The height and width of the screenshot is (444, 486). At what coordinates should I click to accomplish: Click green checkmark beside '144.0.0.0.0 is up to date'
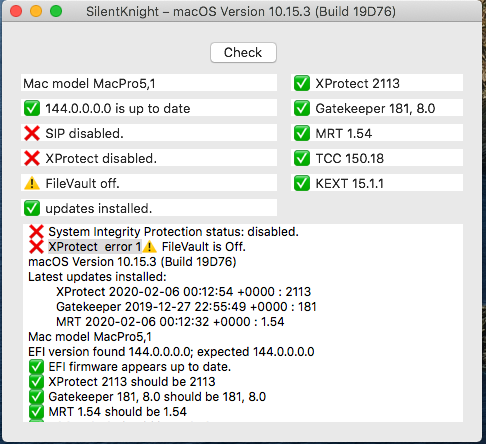pos(32,108)
